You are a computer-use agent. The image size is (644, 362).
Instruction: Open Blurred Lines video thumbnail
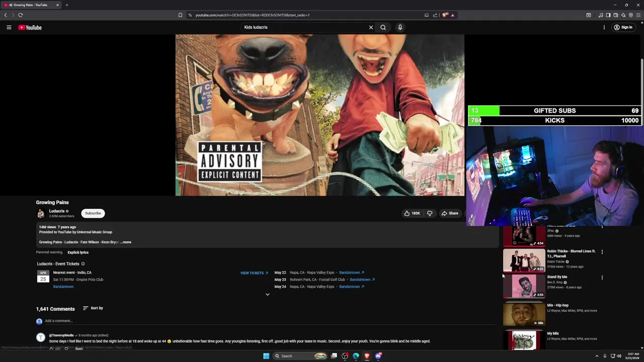tap(524, 260)
